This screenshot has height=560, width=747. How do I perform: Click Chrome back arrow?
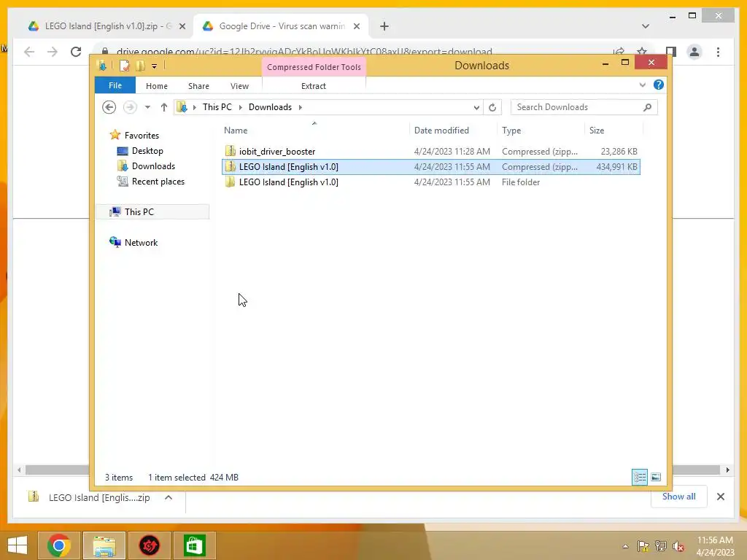click(x=29, y=52)
